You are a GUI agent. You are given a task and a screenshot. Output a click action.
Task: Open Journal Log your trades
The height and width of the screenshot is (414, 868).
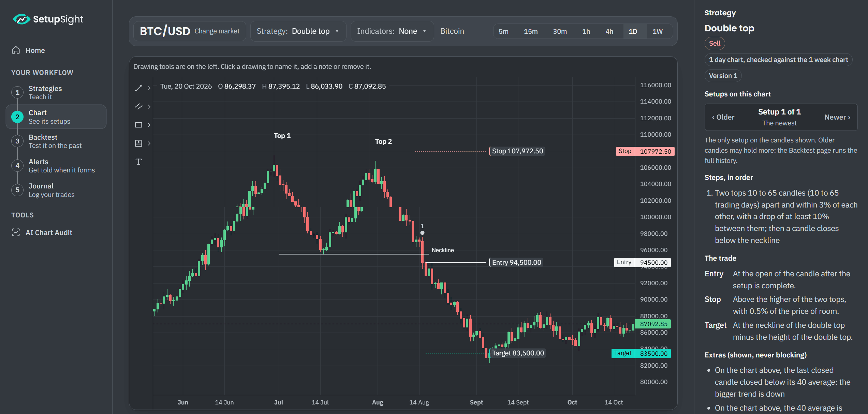pyautogui.click(x=56, y=190)
